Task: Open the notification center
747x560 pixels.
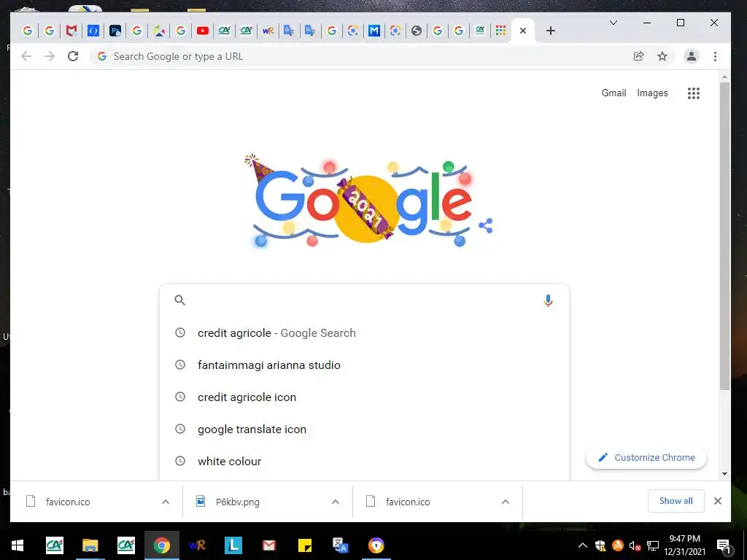Action: 724,546
